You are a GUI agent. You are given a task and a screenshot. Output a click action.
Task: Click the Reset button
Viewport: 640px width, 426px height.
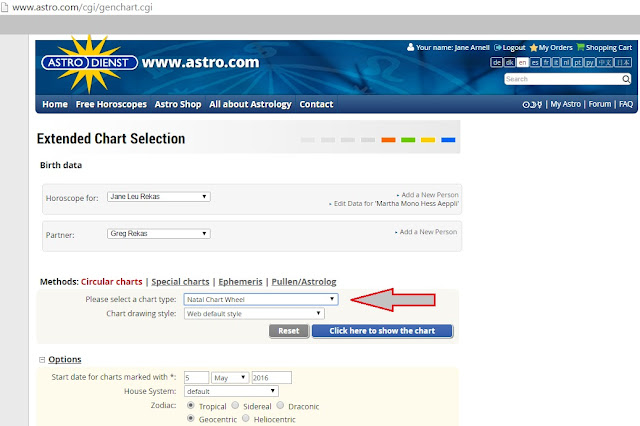coord(289,331)
